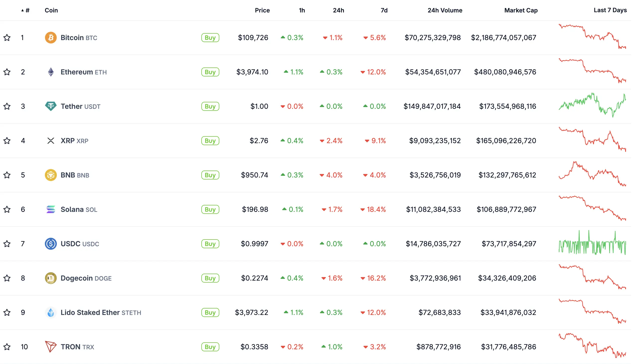This screenshot has width=635, height=364.
Task: Open the Solana page via its name link
Action: click(72, 209)
